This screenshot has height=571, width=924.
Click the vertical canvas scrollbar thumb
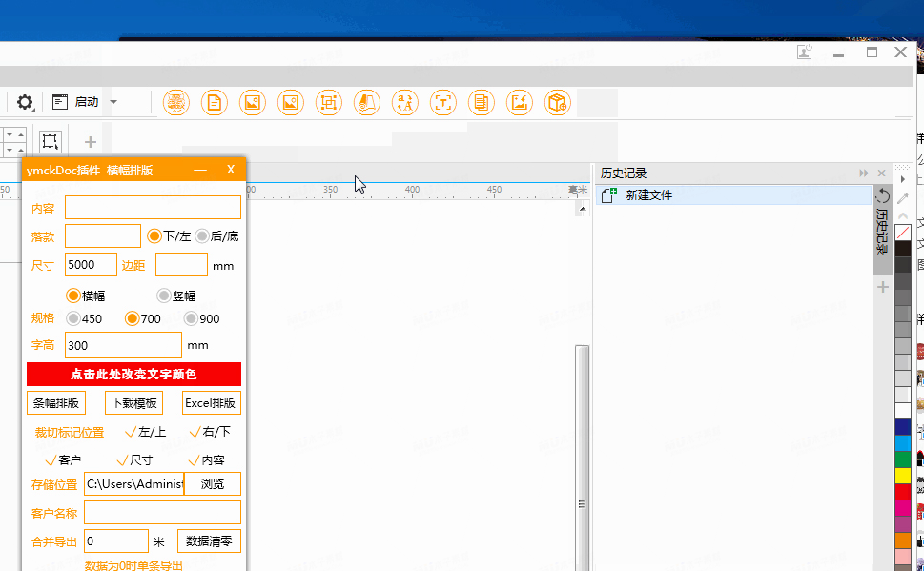pos(583,459)
